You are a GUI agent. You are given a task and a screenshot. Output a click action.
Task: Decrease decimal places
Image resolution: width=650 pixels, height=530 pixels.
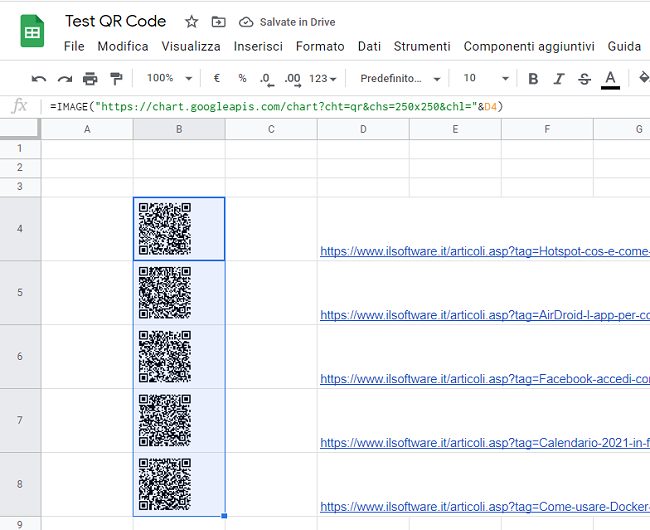(267, 79)
